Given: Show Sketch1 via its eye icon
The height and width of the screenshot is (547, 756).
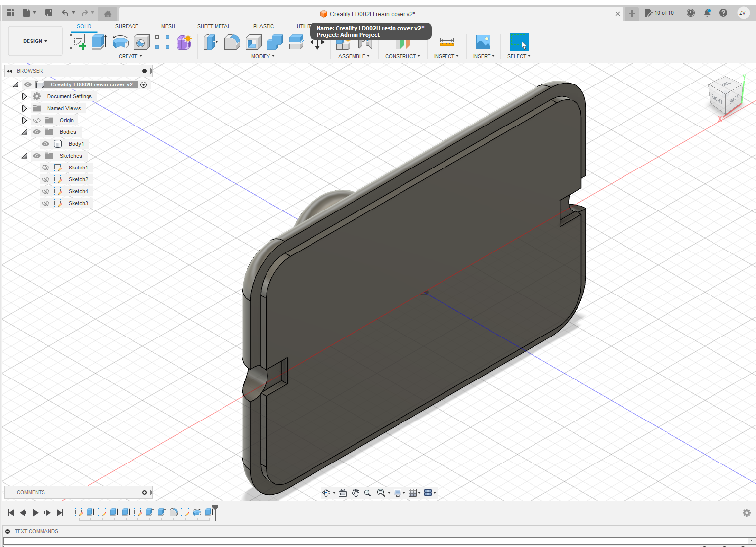Looking at the screenshot, I should [x=45, y=168].
